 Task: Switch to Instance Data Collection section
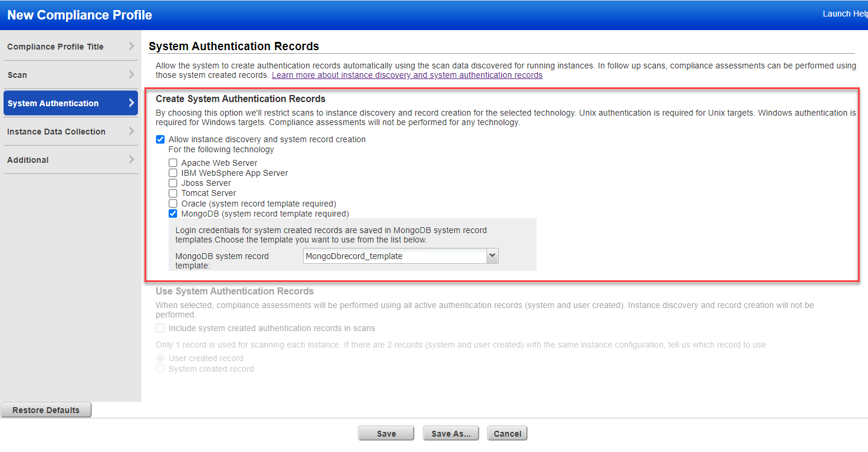pos(56,132)
